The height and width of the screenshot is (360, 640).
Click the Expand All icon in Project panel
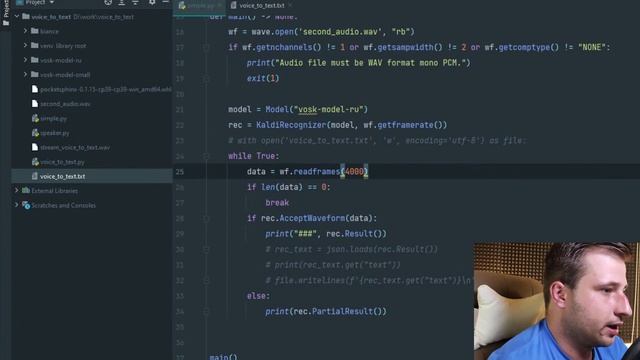point(122,2)
